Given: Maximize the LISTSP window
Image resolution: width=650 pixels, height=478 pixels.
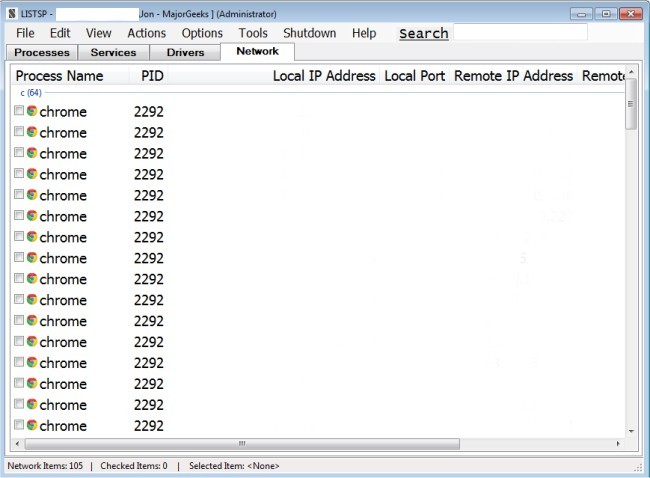Looking at the screenshot, I should (x=606, y=14).
